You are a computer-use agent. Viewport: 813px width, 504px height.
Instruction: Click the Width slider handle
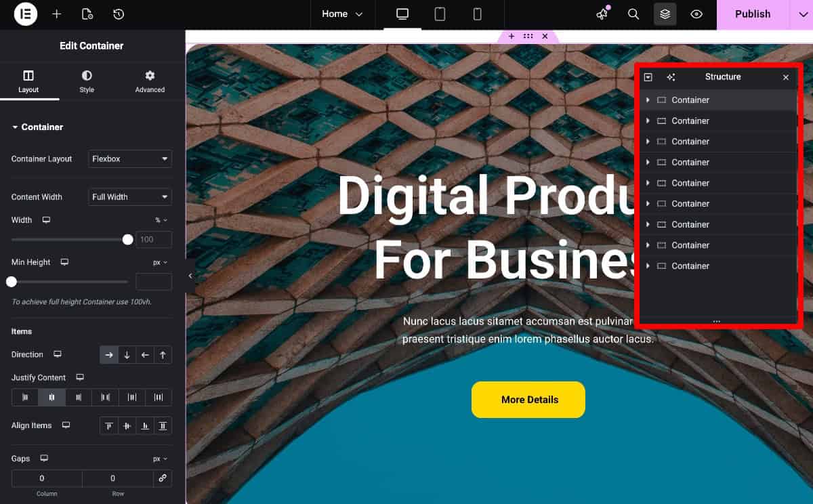tap(127, 240)
